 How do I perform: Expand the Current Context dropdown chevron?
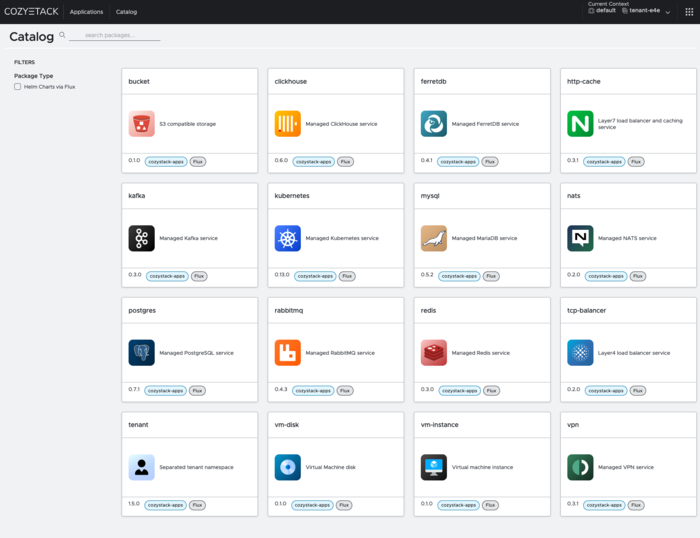668,12
